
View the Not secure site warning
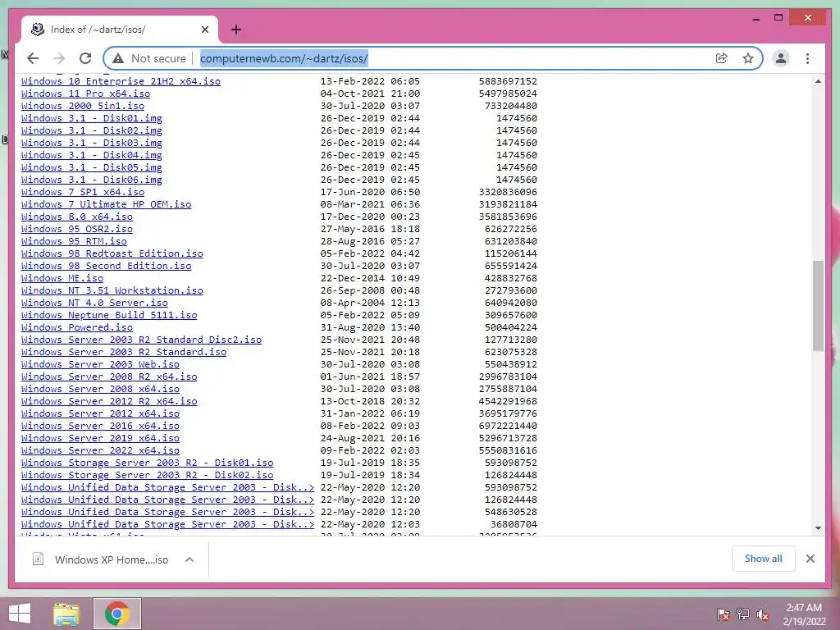point(149,58)
